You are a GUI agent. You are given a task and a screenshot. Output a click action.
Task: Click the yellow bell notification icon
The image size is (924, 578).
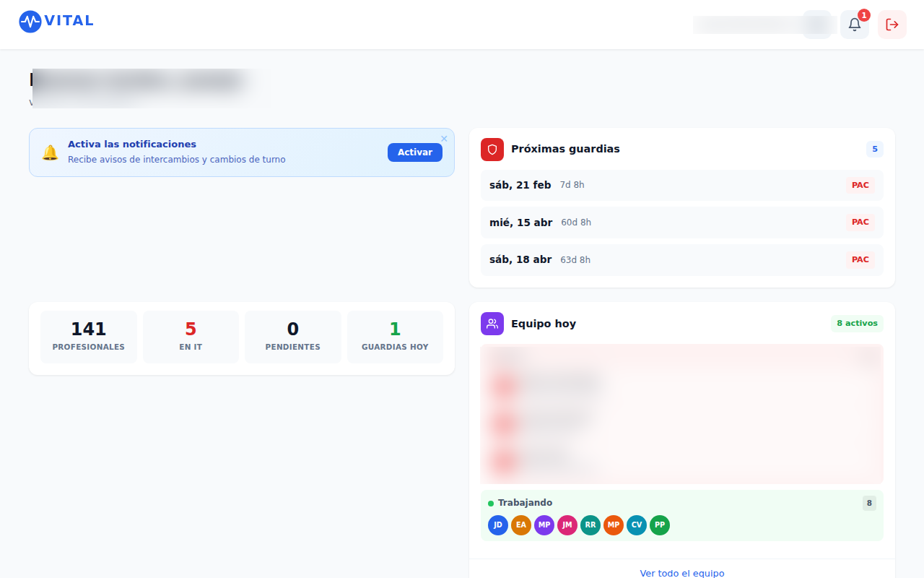click(x=50, y=152)
